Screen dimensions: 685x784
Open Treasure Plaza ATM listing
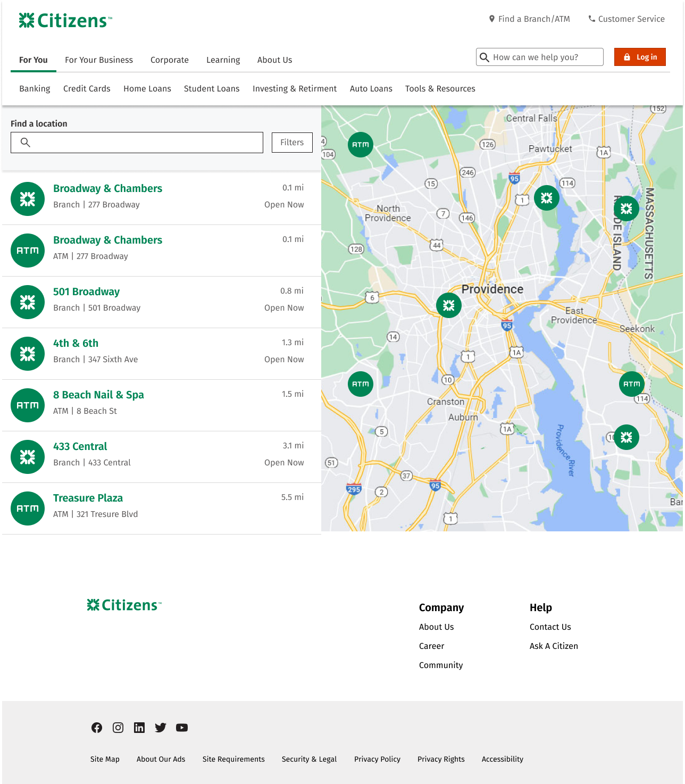pyautogui.click(x=88, y=498)
